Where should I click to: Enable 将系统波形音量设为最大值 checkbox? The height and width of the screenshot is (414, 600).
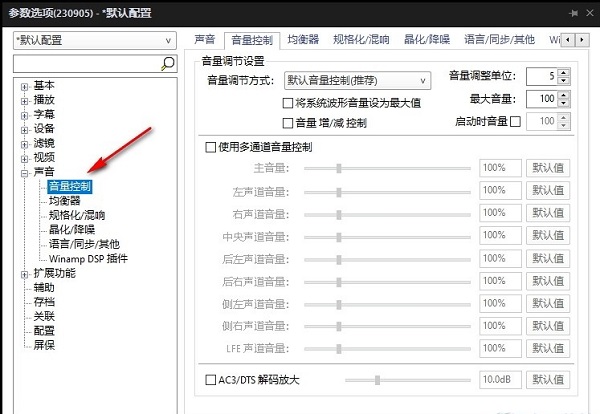288,103
